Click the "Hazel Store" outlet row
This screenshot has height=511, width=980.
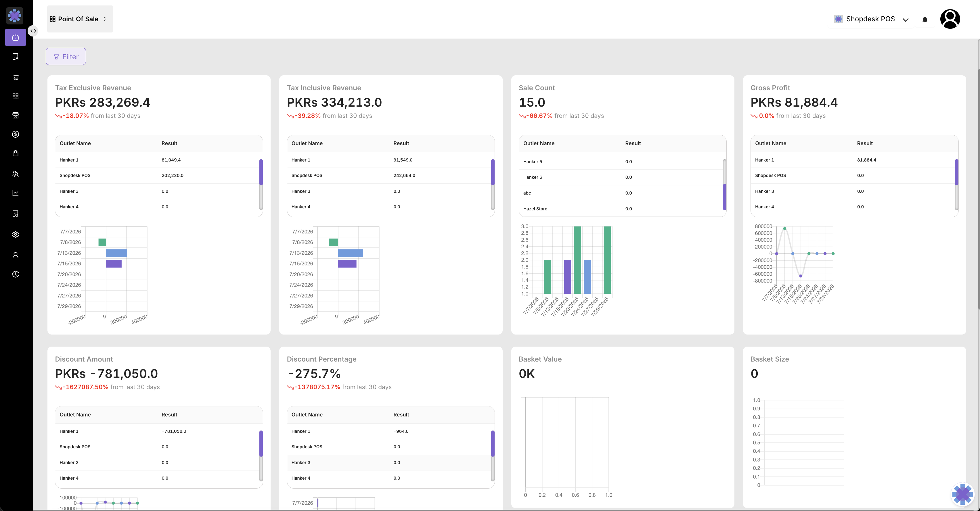621,209
